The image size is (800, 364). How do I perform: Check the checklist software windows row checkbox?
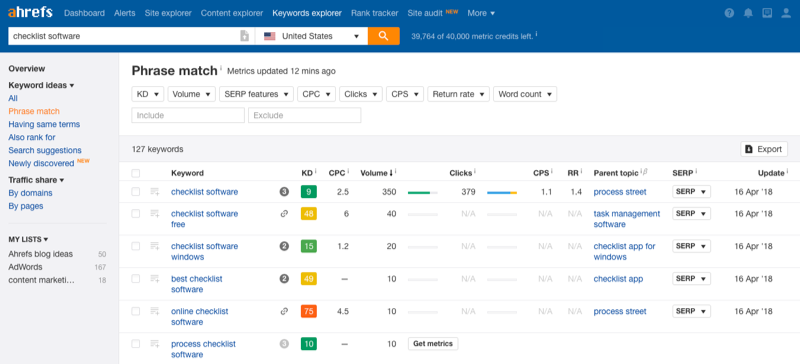tap(136, 246)
